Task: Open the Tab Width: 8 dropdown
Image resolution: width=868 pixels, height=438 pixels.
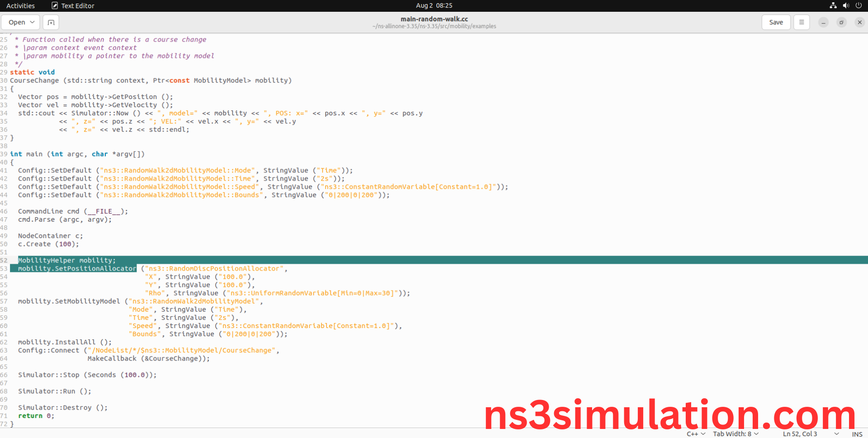Action: (735, 434)
